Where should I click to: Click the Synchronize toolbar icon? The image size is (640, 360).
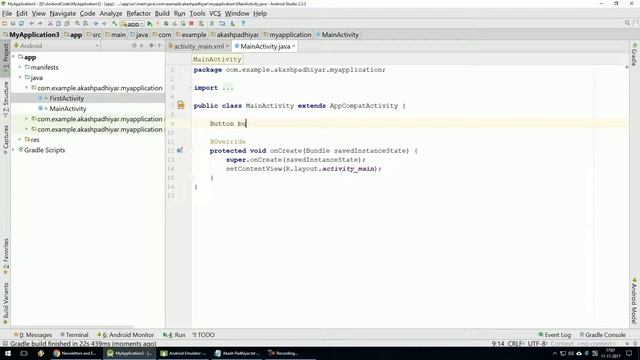tap(21, 24)
